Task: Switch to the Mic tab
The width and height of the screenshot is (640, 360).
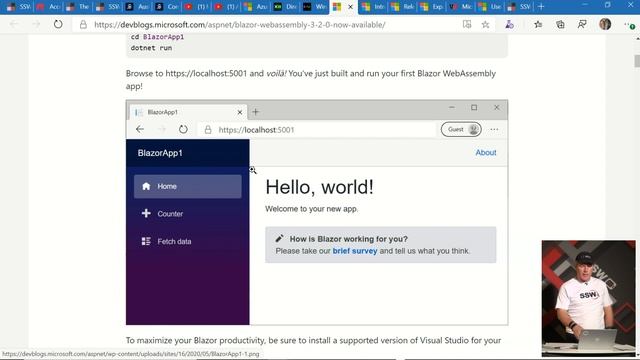Action: [461, 7]
